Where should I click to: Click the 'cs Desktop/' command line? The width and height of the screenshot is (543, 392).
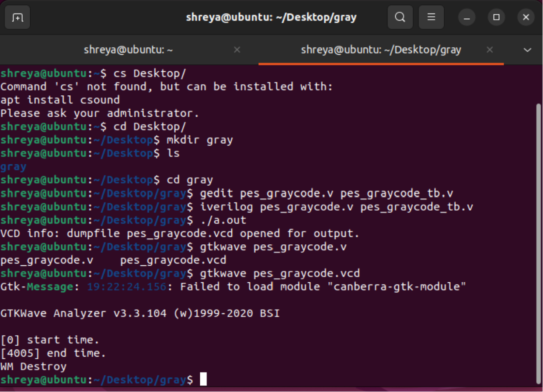tap(94, 73)
